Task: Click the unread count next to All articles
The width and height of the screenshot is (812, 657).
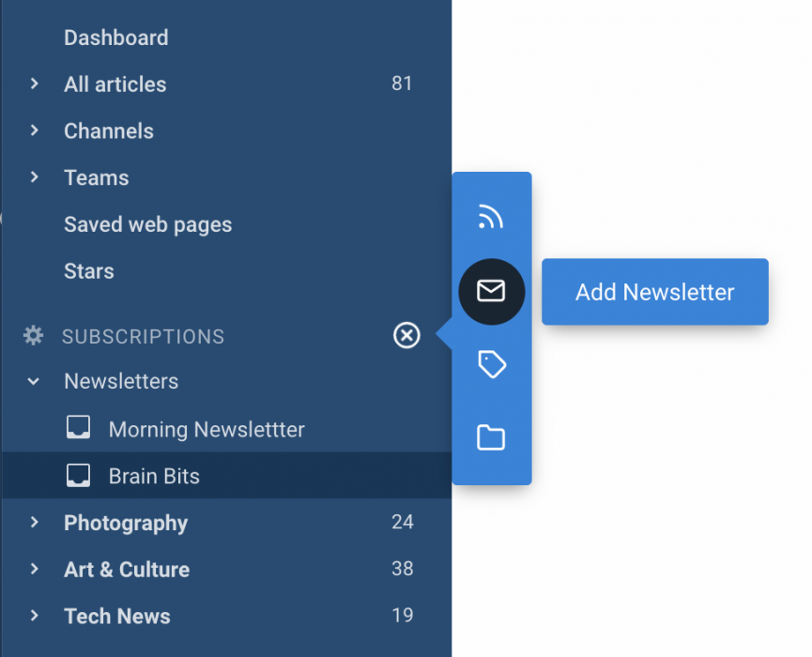Action: coord(402,84)
